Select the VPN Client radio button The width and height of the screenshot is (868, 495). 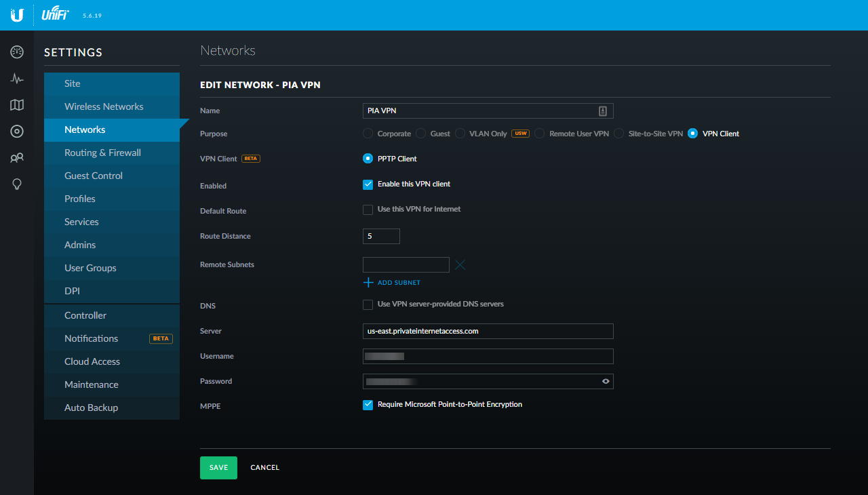coord(692,134)
